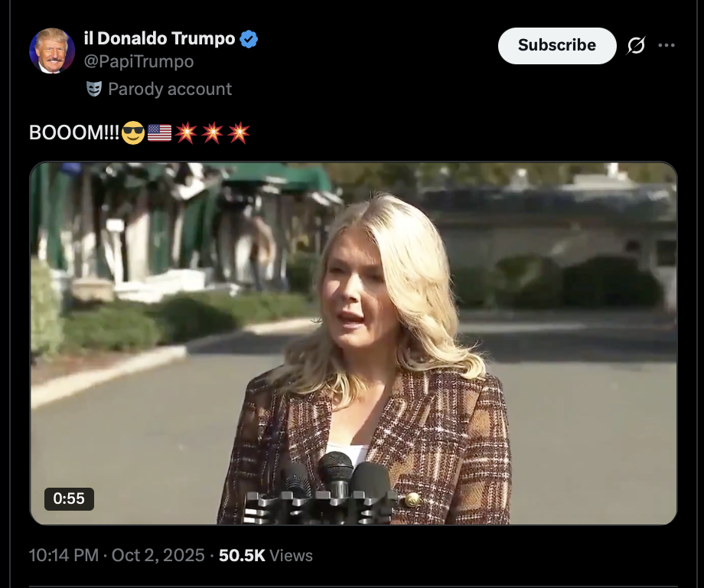Click the 0:55 video duration badge
704x588 pixels.
click(x=69, y=498)
